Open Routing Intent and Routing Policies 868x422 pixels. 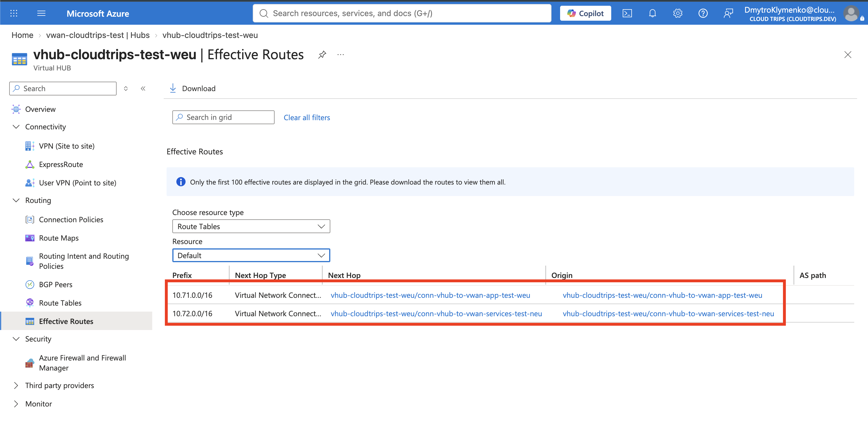tap(84, 261)
